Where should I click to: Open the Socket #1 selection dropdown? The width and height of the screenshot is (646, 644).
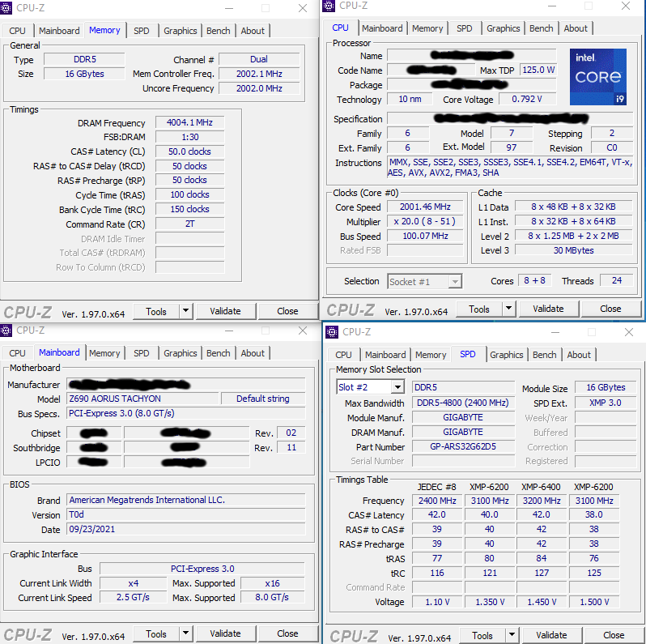pyautogui.click(x=455, y=282)
